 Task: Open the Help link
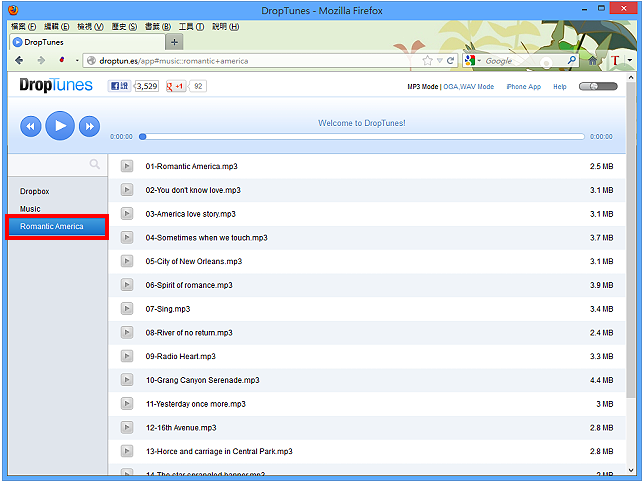point(559,87)
